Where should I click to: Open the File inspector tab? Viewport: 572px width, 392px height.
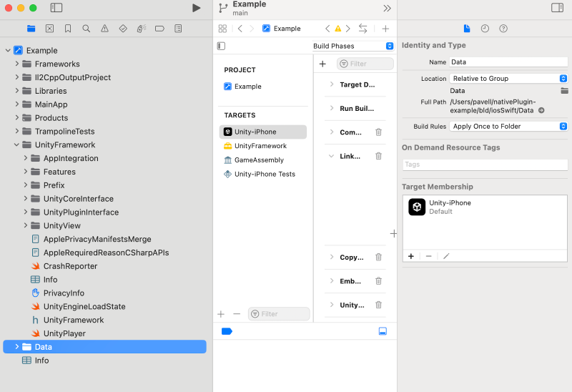pos(467,29)
